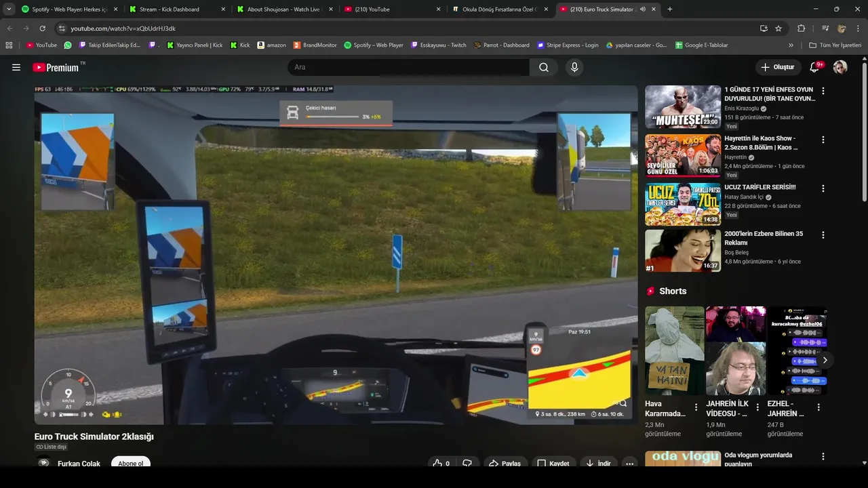This screenshot has height=488, width=868.
Task: Open the Hava Kararmada short thumbnail
Action: (675, 350)
